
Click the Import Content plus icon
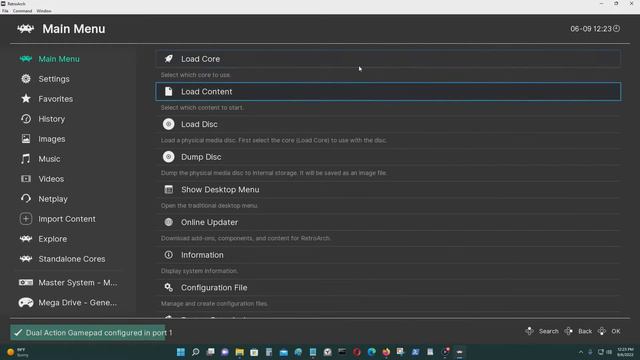tap(26, 219)
